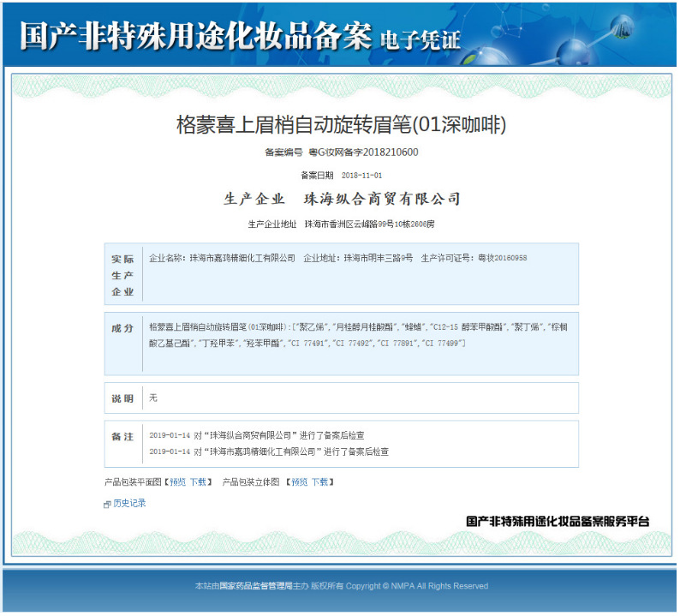Click the ingredient list text
This screenshot has height=616, width=680.
click(x=358, y=335)
